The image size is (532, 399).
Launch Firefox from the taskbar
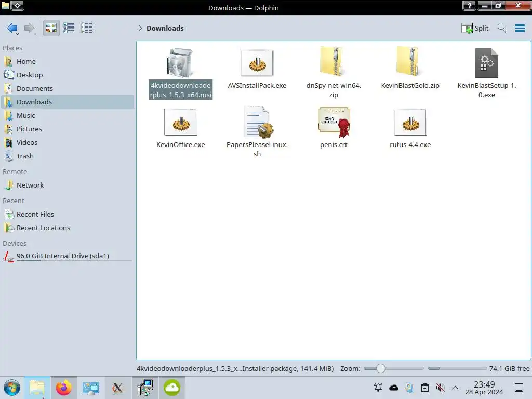tap(64, 388)
